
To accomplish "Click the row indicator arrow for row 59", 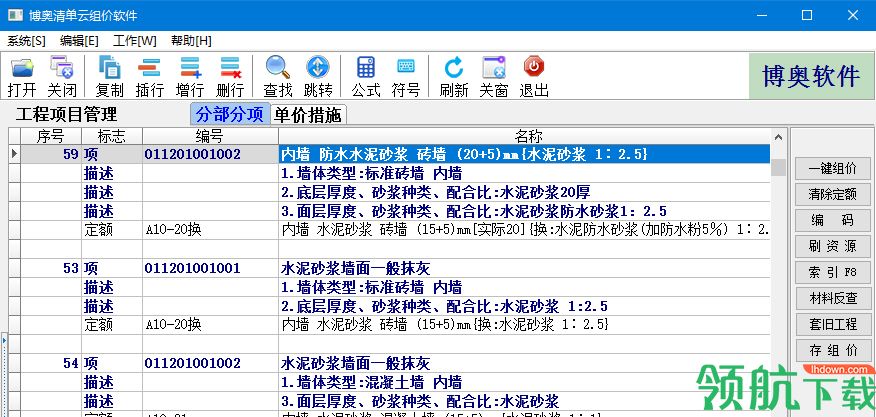I will [15, 154].
